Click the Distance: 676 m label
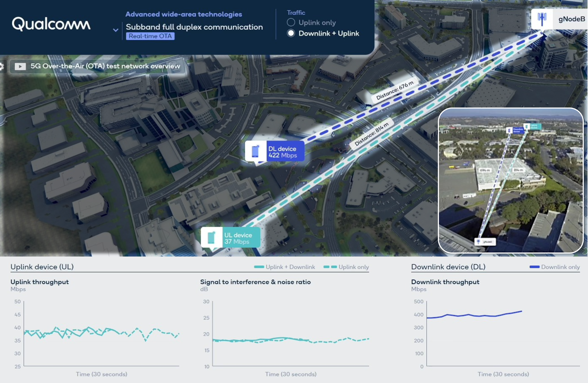The image size is (588, 383). coord(394,90)
